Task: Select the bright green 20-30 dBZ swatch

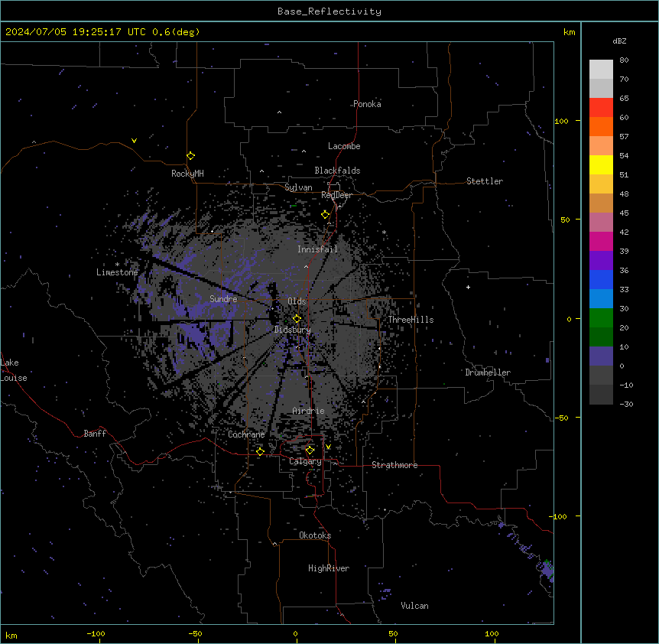Action: (601, 318)
